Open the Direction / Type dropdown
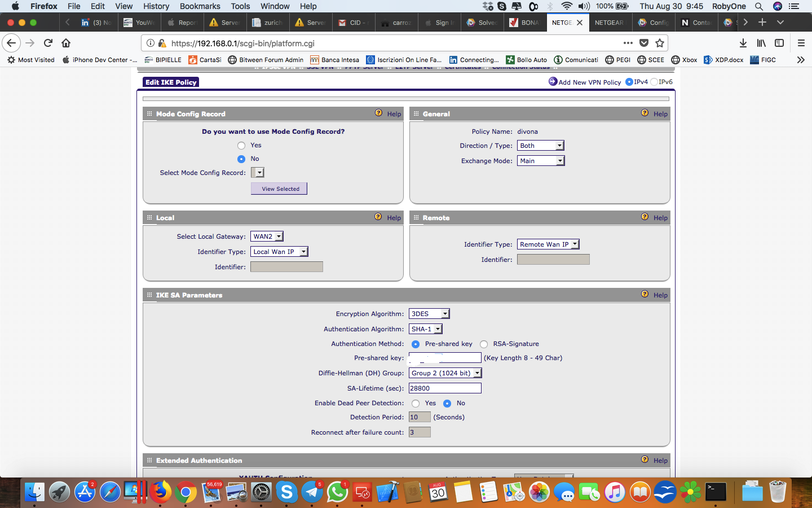 [541, 146]
